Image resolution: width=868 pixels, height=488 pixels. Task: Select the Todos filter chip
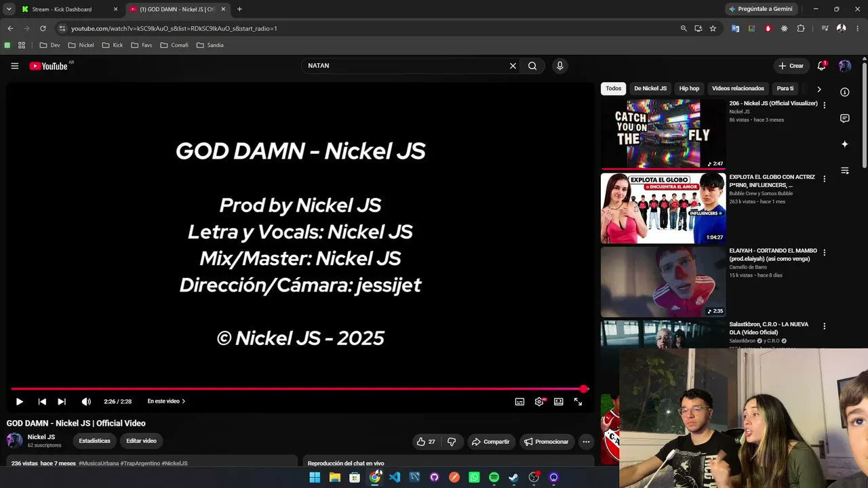click(x=613, y=88)
